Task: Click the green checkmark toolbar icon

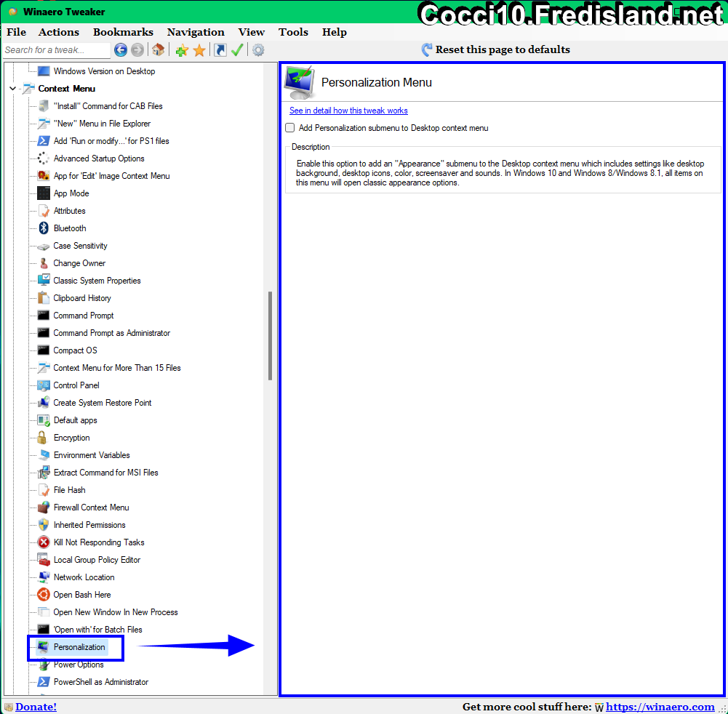Action: click(237, 49)
